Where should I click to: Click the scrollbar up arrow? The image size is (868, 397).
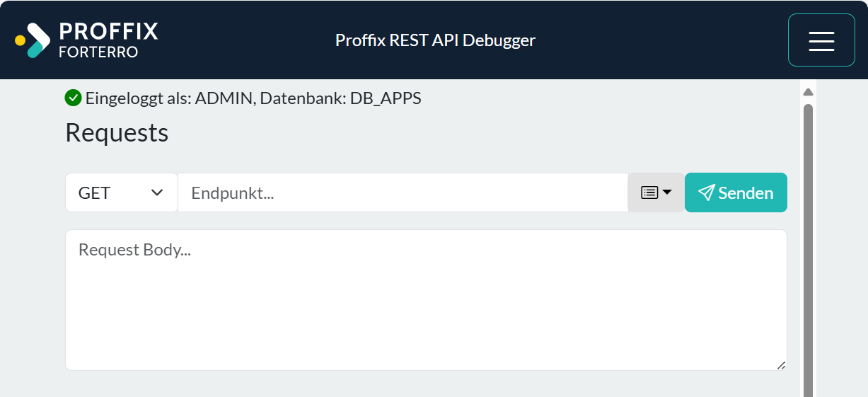coord(808,92)
